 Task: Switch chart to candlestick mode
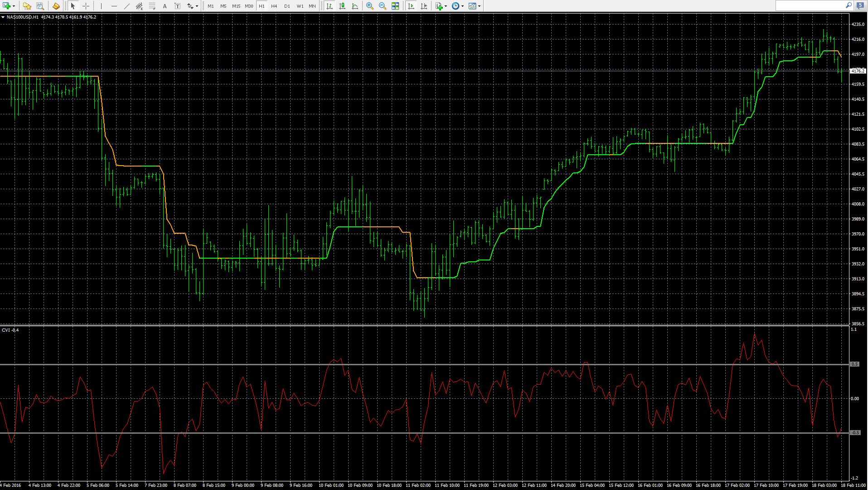tap(342, 6)
